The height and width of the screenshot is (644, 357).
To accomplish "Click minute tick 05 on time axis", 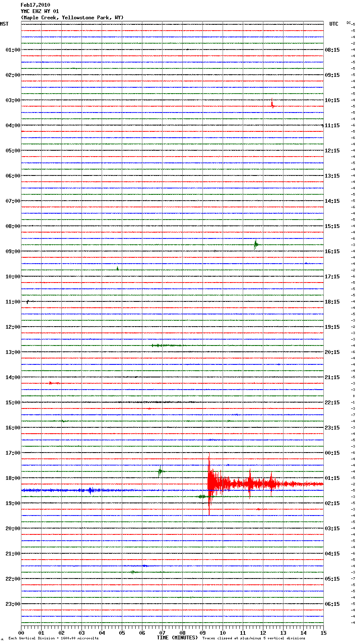I will pos(122,633).
